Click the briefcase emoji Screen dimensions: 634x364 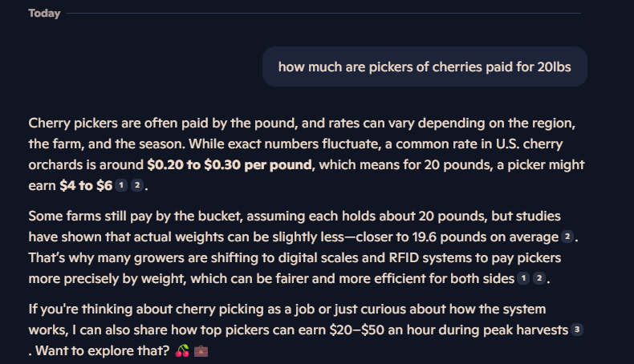[201, 351]
